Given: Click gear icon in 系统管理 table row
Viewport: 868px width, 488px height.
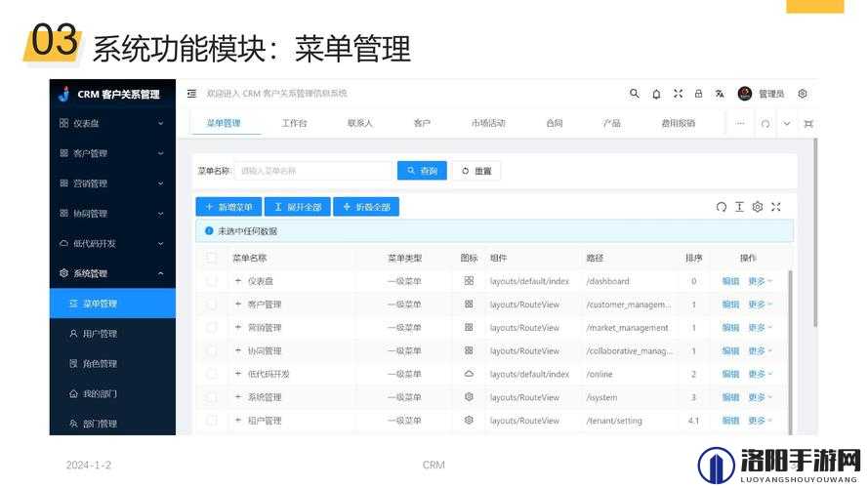Looking at the screenshot, I should pyautogui.click(x=469, y=396).
